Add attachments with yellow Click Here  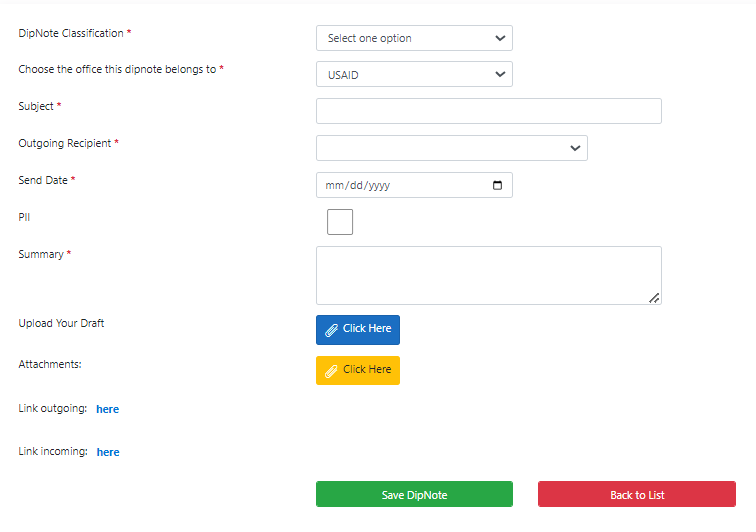click(x=358, y=370)
